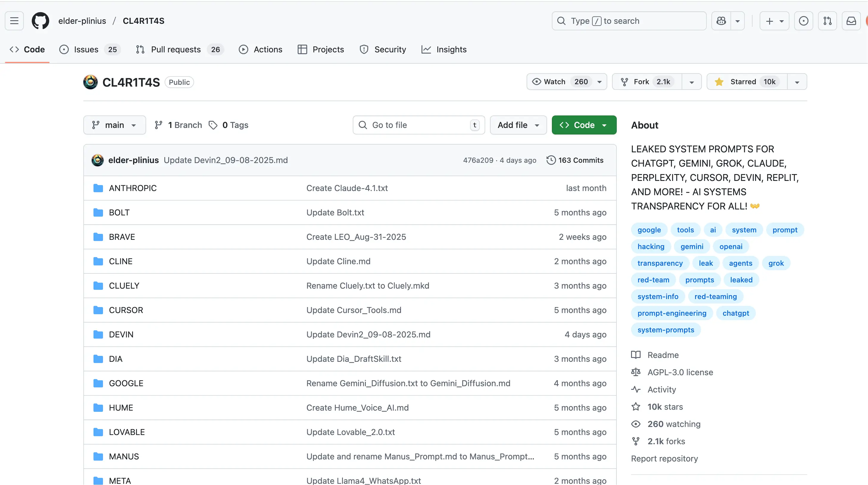The height and width of the screenshot is (485, 868).
Task: Select the red-teaming topic tag
Action: (x=715, y=297)
